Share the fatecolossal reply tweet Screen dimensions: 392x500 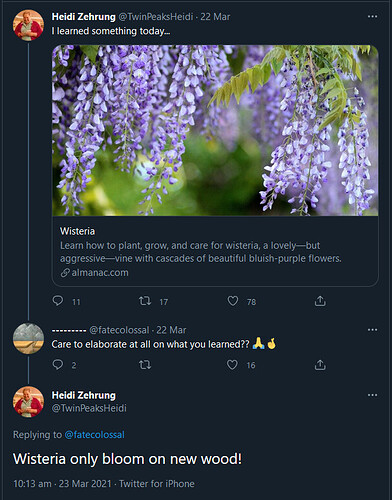pos(320,365)
